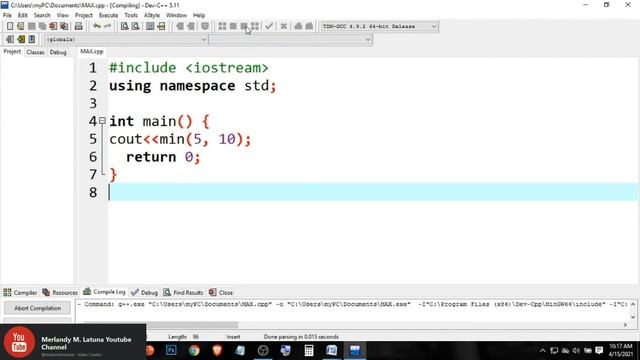Click the Insert snippet icon in second toolbar row

pos(10,39)
